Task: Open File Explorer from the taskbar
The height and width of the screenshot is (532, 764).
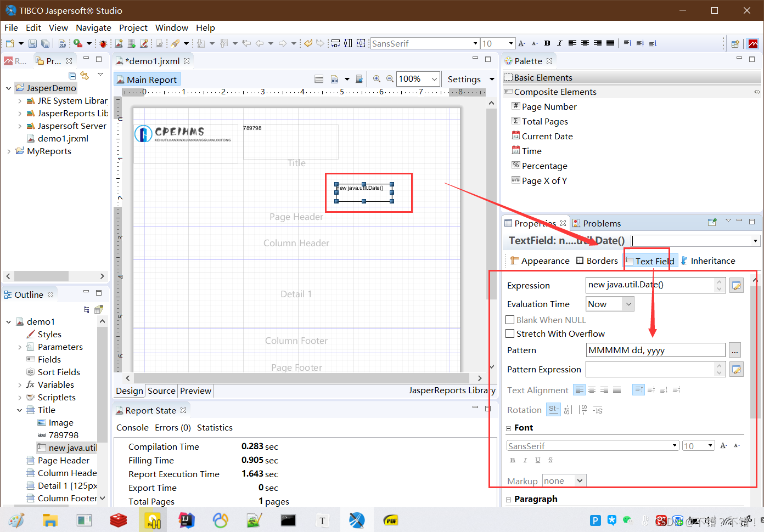Action: [x=50, y=520]
